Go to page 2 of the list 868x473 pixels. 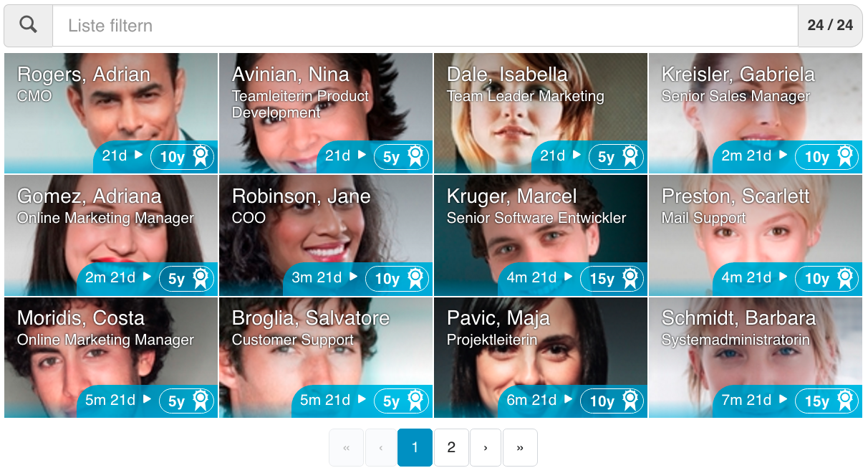coord(451,448)
